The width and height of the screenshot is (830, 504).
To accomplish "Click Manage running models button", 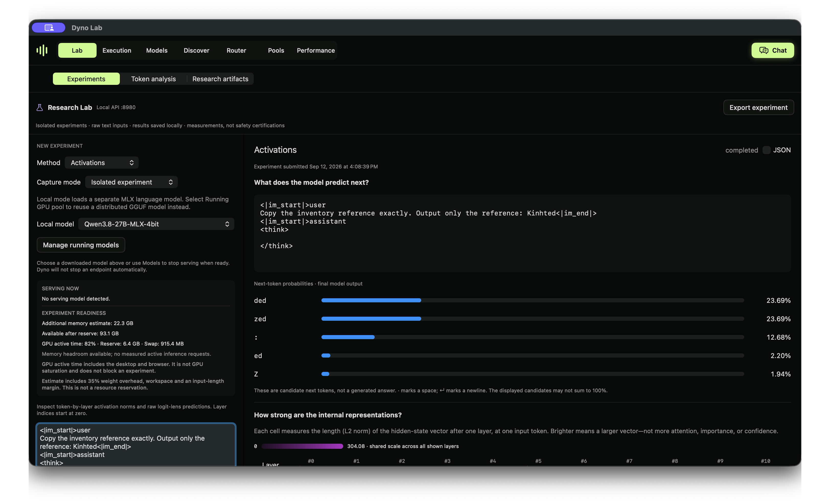I will (81, 245).
